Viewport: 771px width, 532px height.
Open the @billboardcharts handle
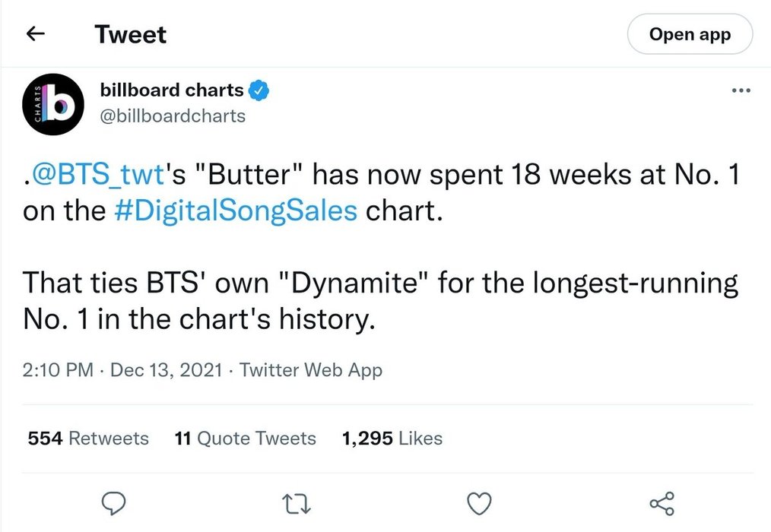pos(173,116)
